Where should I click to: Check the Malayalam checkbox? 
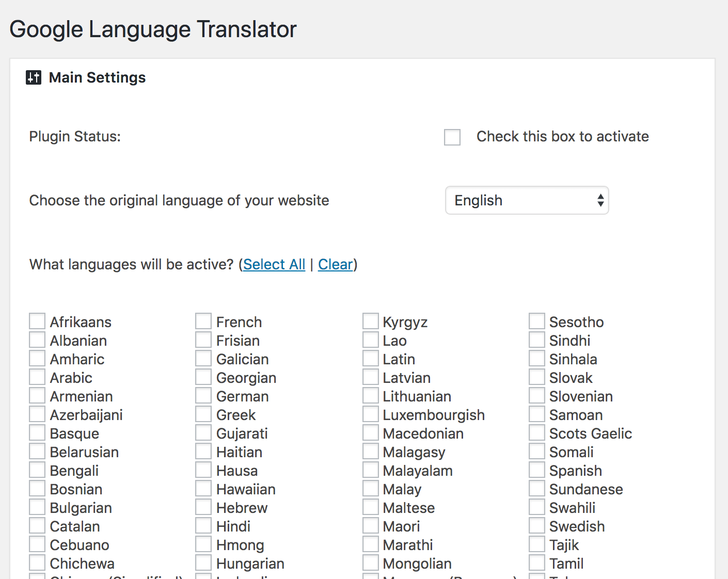coord(371,470)
